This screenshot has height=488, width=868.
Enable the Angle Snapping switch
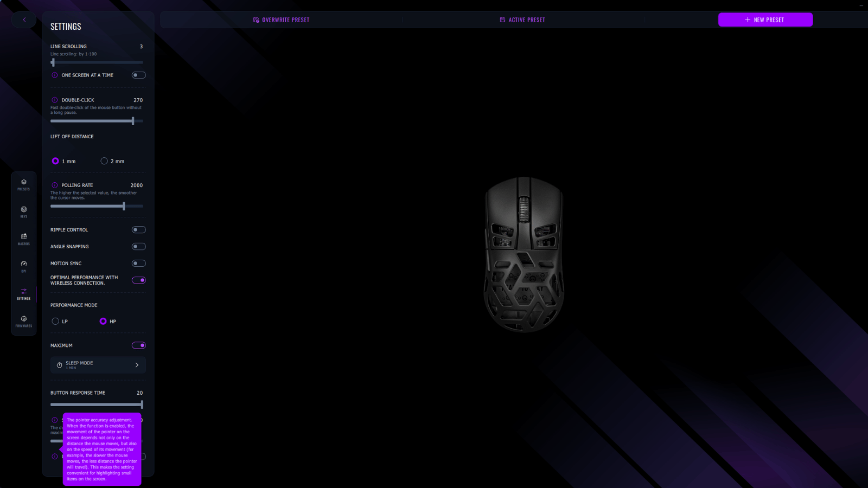point(138,247)
